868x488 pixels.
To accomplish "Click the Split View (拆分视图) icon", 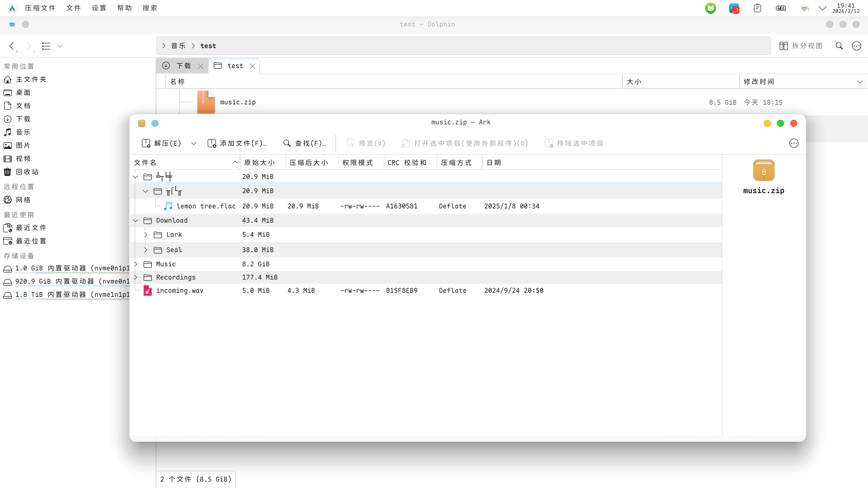I will point(783,46).
